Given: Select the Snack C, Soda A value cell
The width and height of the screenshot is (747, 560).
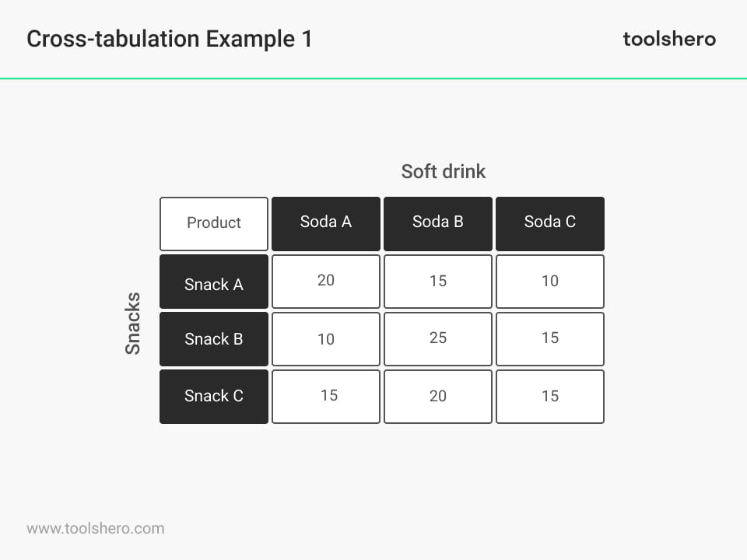Looking at the screenshot, I should (326, 397).
